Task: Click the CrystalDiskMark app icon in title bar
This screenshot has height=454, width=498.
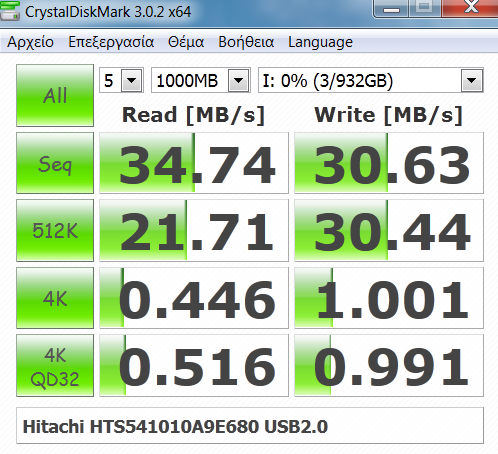Action: click(x=10, y=11)
